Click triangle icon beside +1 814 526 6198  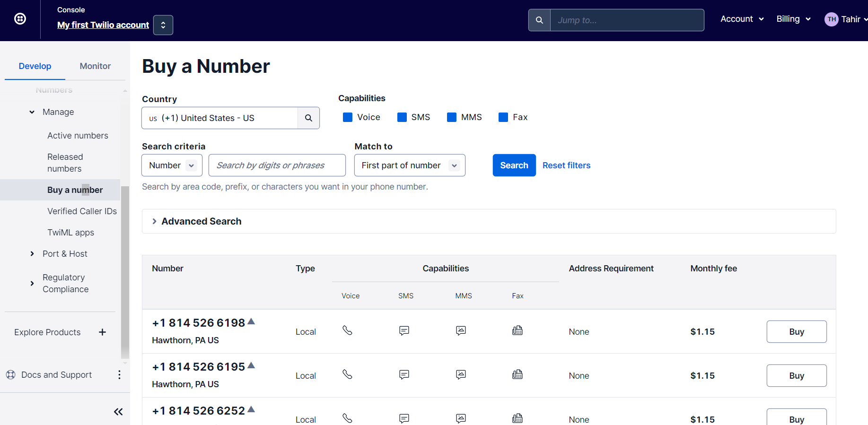click(x=251, y=321)
